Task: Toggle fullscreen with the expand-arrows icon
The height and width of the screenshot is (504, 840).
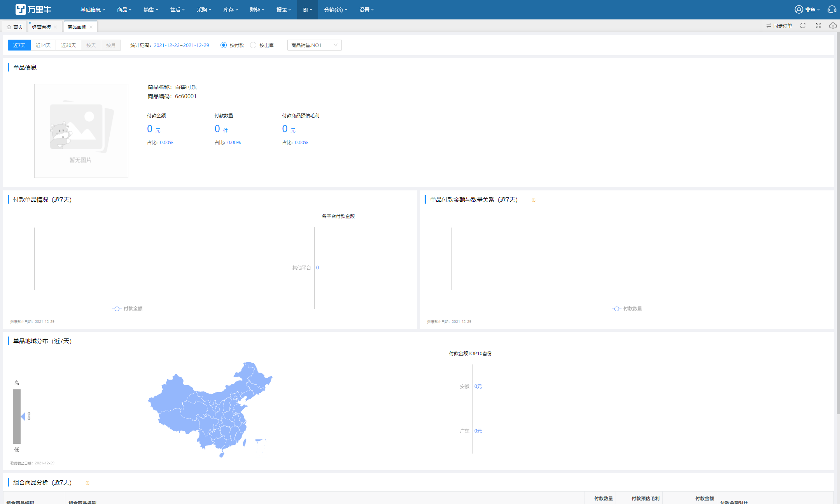Action: [818, 26]
